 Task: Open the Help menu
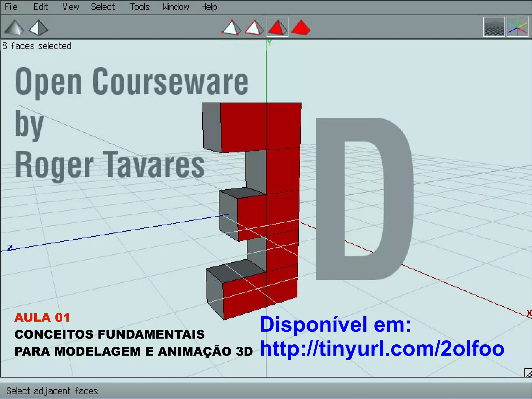click(x=209, y=7)
